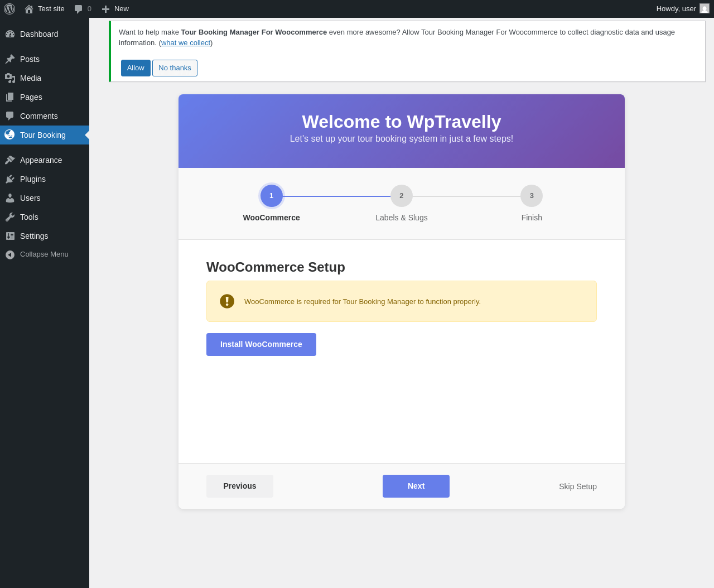Collapse the admin sidebar menu
This screenshot has width=714, height=588.
coord(45,254)
